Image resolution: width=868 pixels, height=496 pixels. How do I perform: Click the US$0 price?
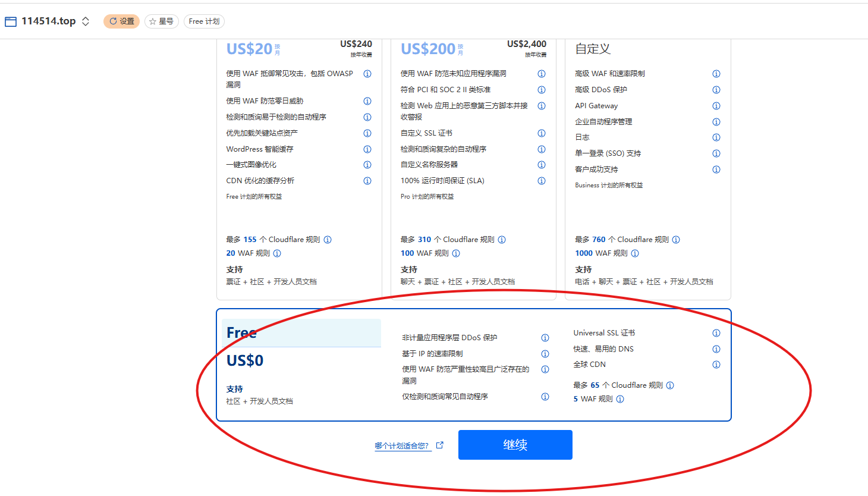(x=245, y=360)
